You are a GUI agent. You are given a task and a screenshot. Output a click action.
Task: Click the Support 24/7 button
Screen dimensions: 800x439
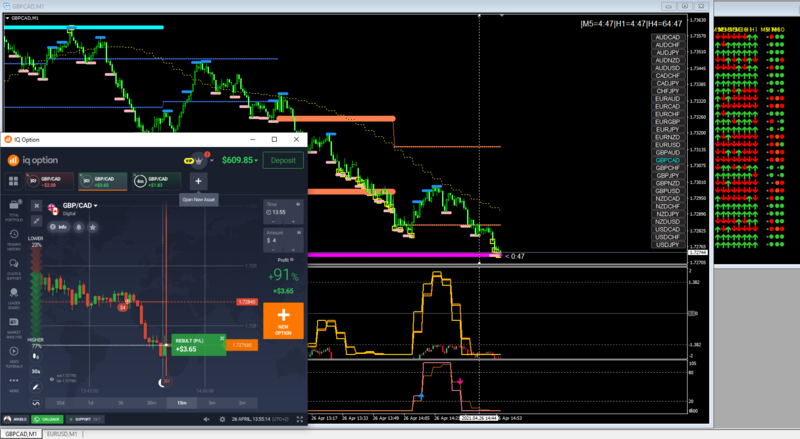pos(85,419)
